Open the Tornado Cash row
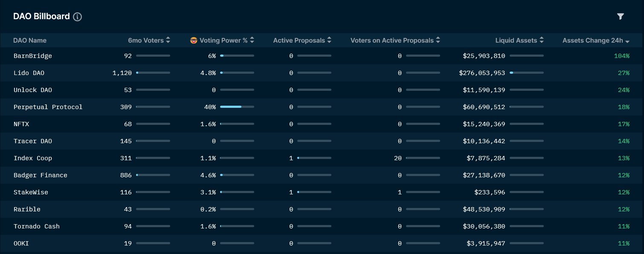 click(x=322, y=226)
